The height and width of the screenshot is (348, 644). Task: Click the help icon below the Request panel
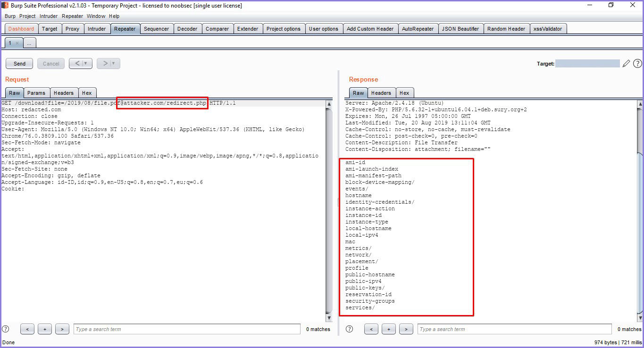click(x=4, y=329)
